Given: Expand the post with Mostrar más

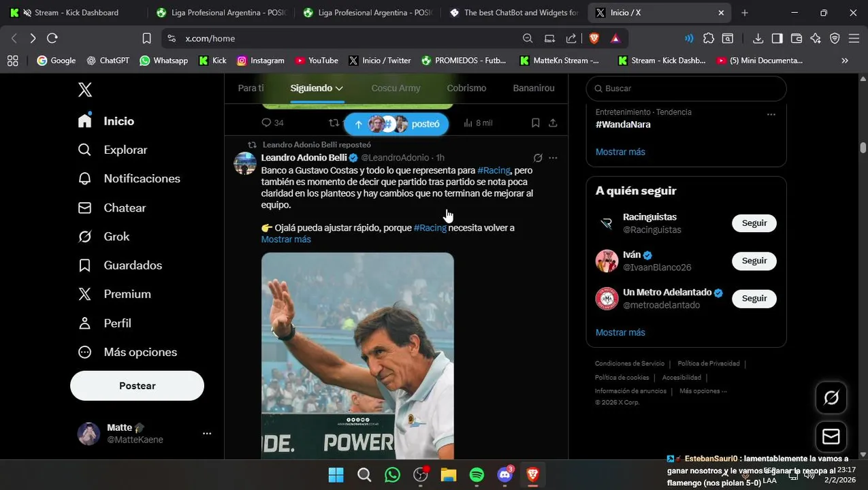Looking at the screenshot, I should 286,240.
